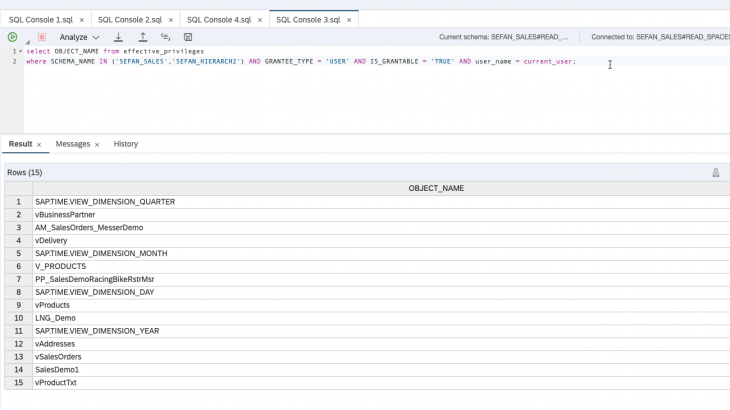
Task: Close the SQL Console 1.sql tab
Action: pyautogui.click(x=81, y=20)
